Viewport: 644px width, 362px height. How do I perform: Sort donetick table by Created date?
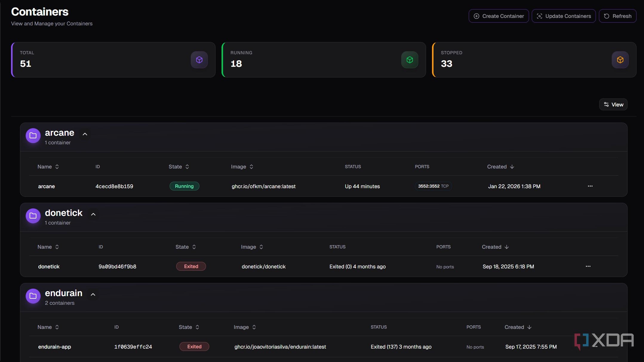(x=495, y=247)
